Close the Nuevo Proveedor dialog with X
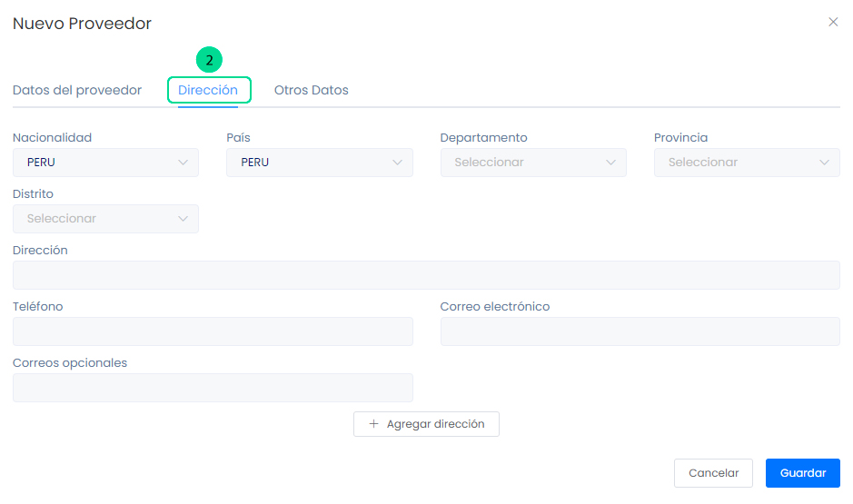 tap(833, 23)
